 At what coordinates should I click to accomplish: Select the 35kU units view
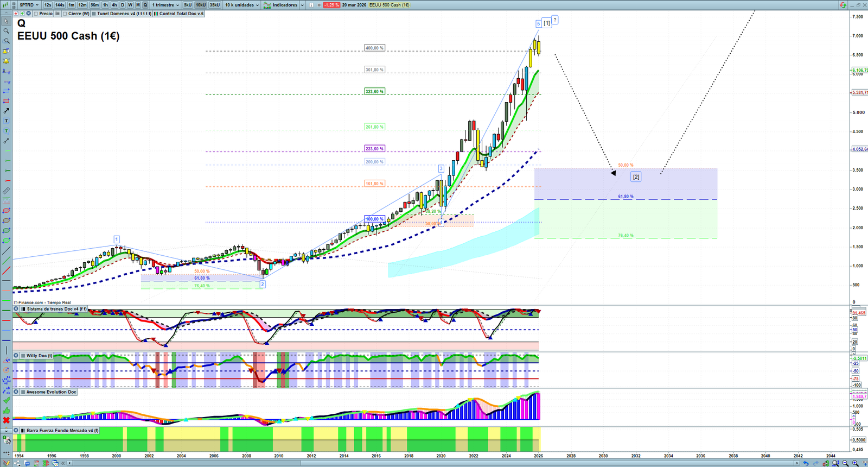(215, 5)
